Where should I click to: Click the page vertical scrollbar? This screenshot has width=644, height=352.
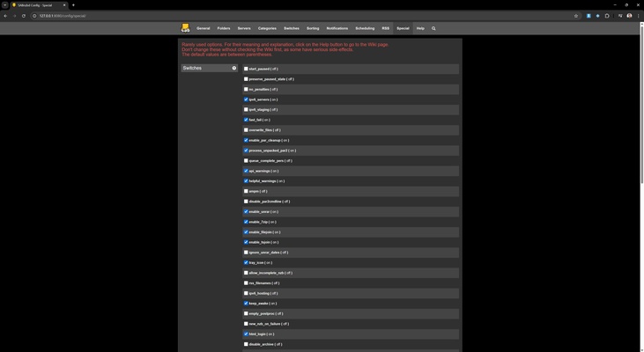coord(641,103)
